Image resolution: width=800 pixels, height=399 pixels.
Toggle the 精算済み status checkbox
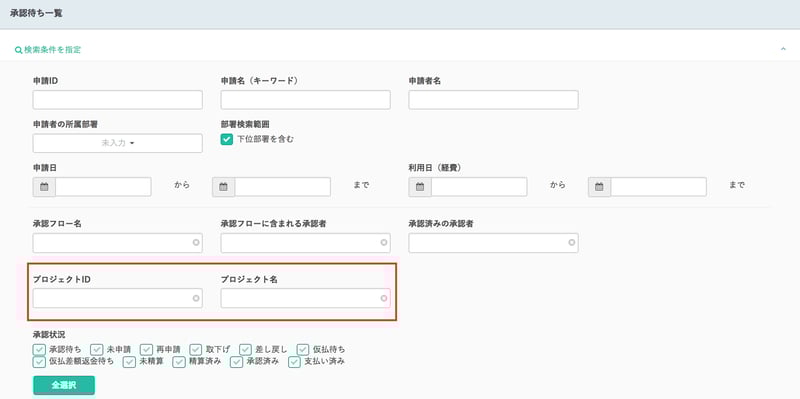coord(179,362)
